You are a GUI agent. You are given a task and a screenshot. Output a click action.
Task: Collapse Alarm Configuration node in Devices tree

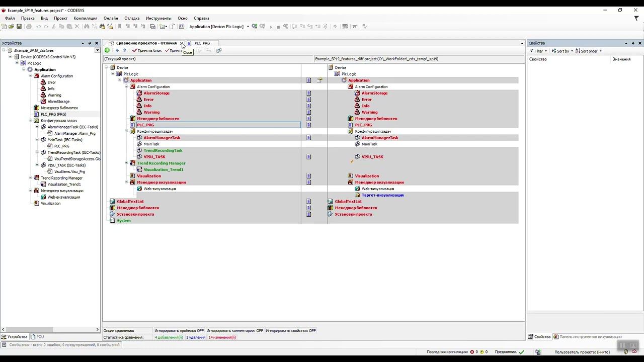[30, 76]
